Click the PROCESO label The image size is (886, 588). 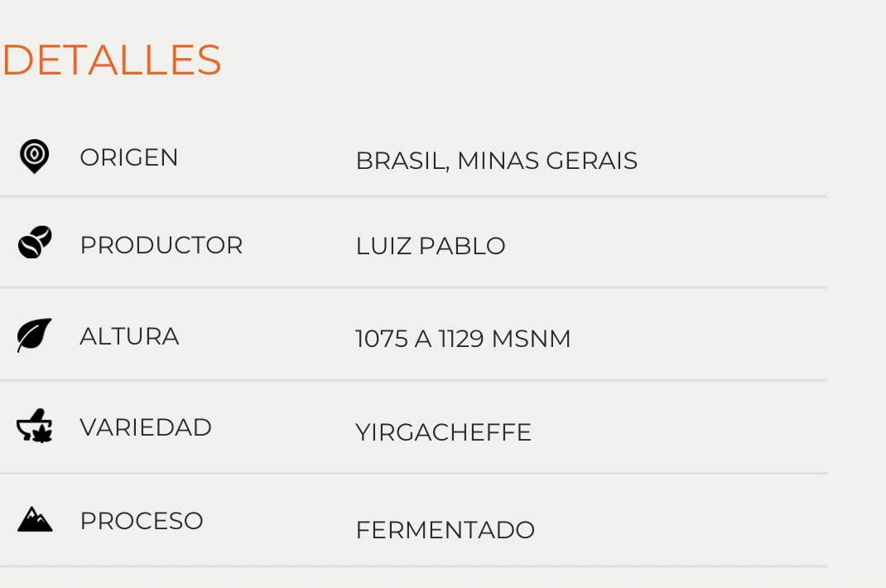(142, 521)
